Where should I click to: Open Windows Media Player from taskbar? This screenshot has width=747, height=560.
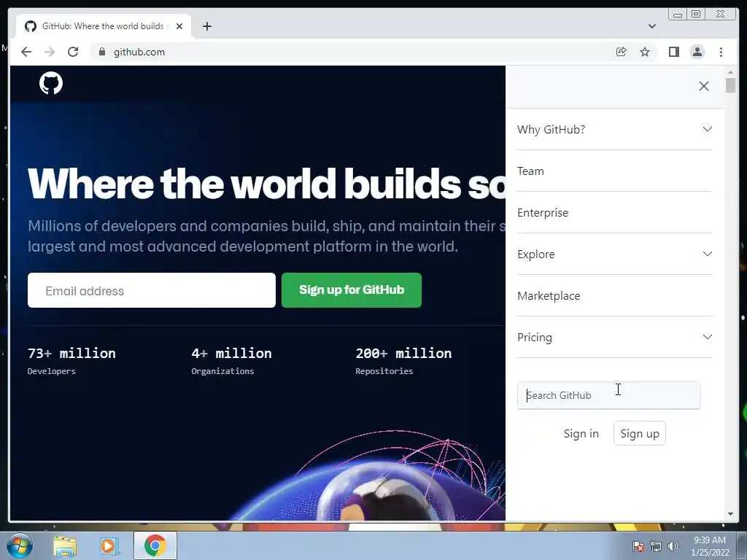tap(108, 545)
